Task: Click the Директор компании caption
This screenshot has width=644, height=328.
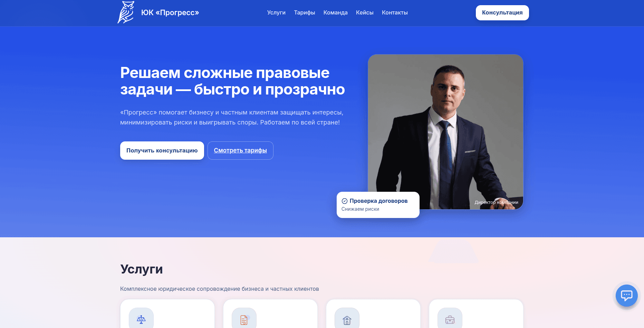Action: 496,202
